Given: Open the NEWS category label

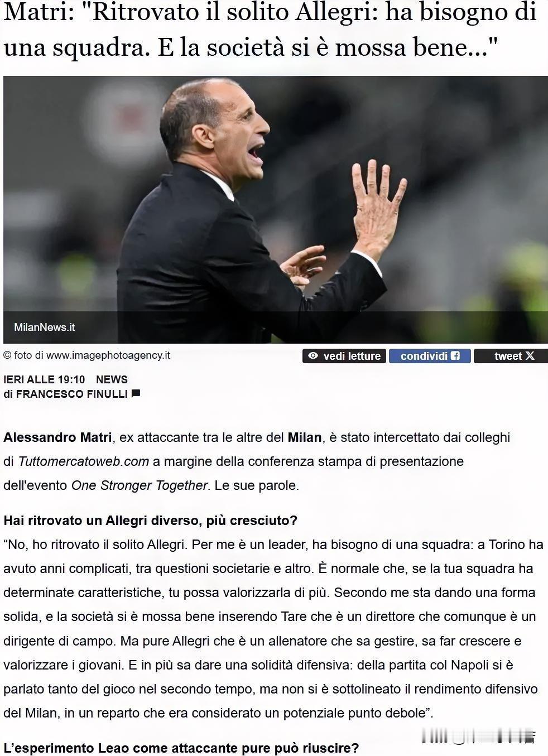Looking at the screenshot, I should pyautogui.click(x=112, y=379).
